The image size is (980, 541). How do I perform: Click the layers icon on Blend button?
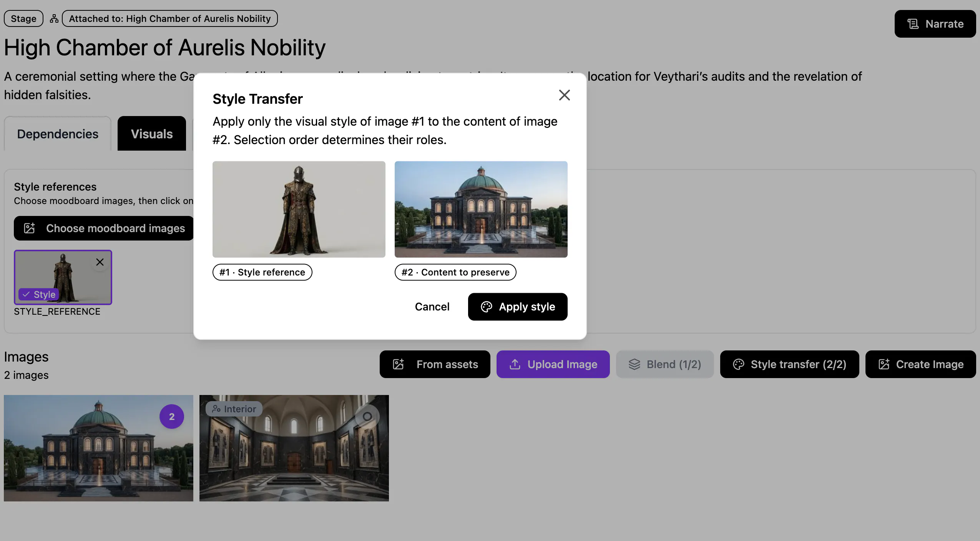click(x=635, y=364)
